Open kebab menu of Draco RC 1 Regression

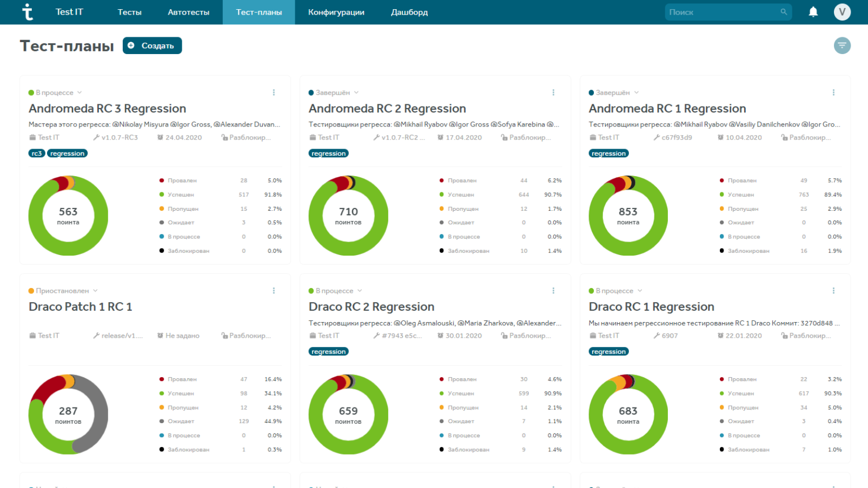coord(833,291)
